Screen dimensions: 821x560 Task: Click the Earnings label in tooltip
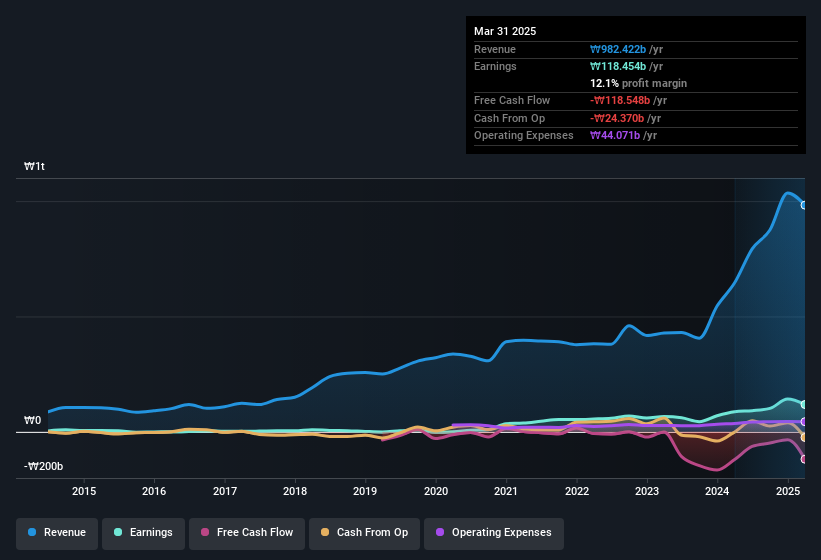coord(495,66)
